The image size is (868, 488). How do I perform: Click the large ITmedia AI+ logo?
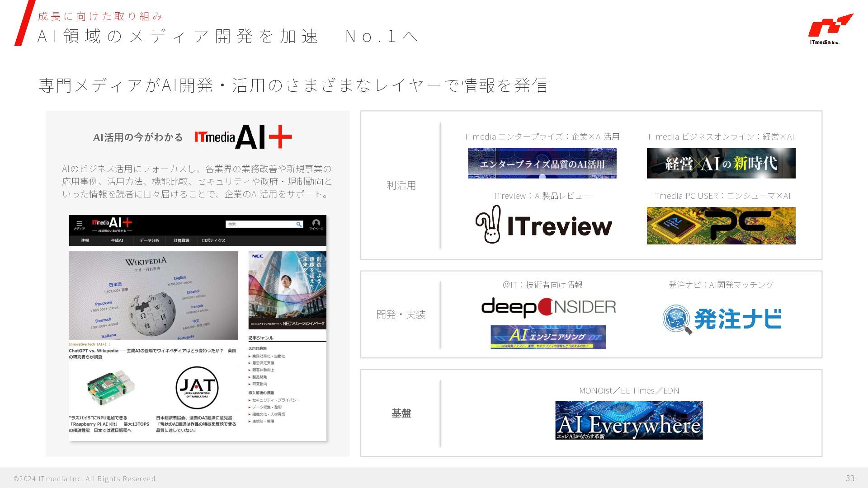coord(243,136)
